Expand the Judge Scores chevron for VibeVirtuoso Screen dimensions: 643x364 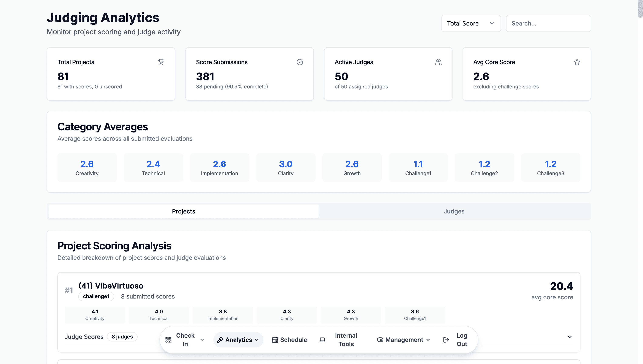(570, 337)
